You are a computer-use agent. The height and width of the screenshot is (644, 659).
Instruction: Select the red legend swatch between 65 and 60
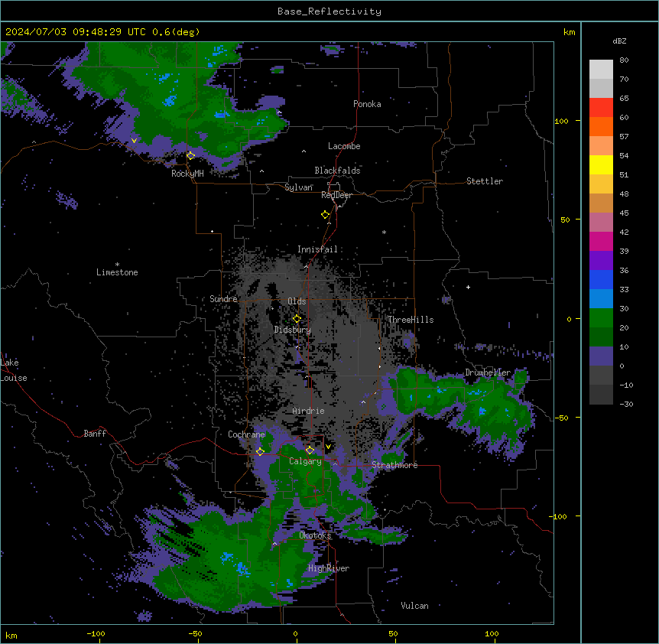[x=601, y=107]
